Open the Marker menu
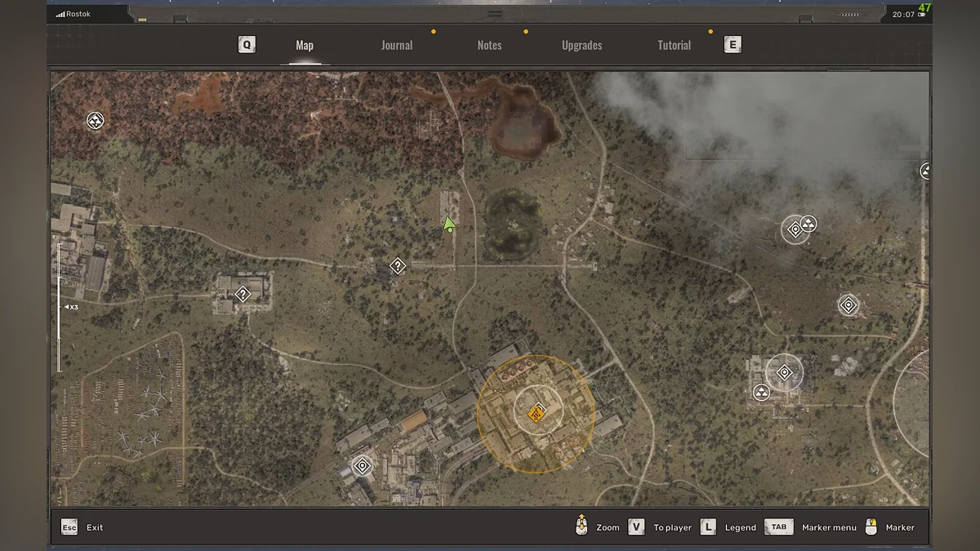The width and height of the screenshot is (980, 551). (x=829, y=527)
